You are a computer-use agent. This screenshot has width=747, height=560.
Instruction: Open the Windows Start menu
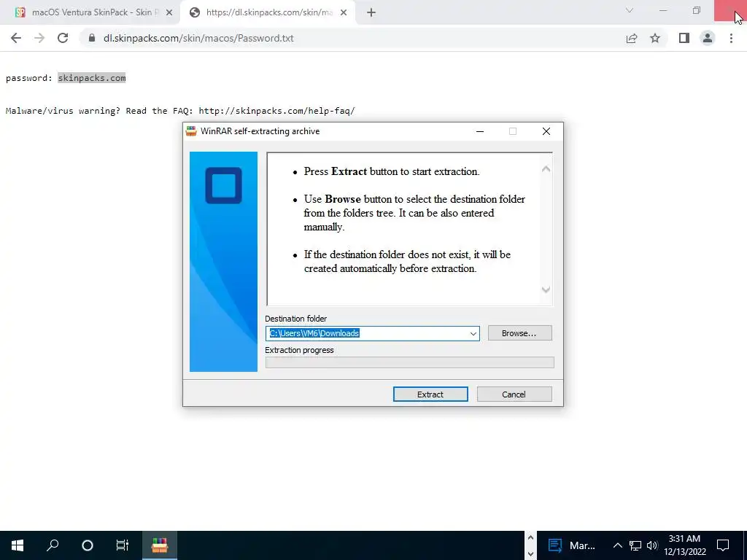coord(18,545)
